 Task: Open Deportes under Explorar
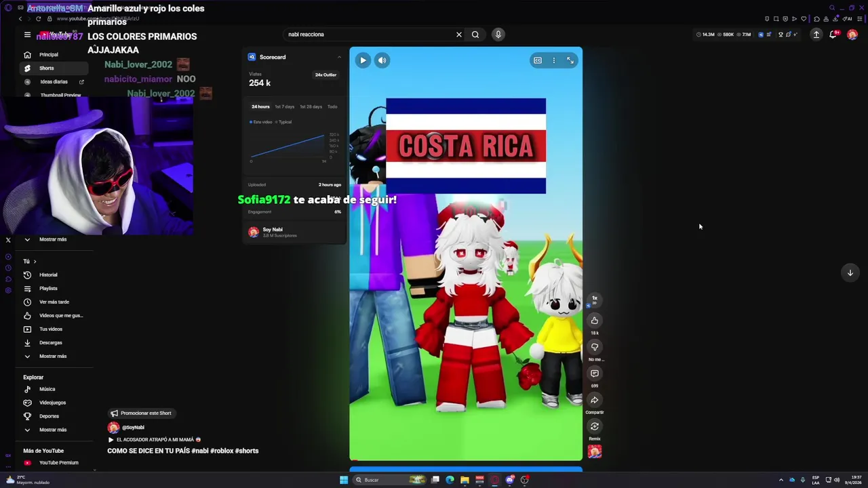(54, 416)
